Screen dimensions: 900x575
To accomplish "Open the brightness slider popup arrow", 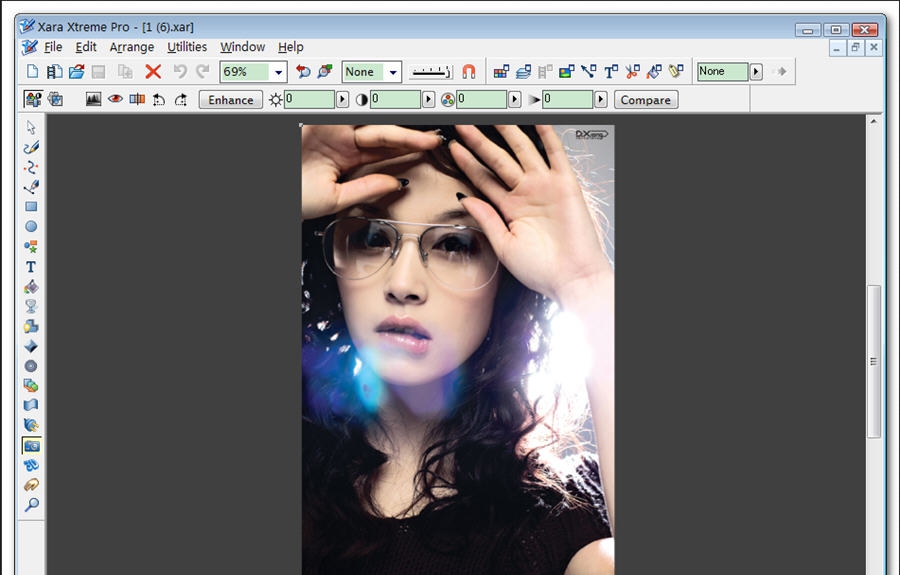I will [x=342, y=99].
